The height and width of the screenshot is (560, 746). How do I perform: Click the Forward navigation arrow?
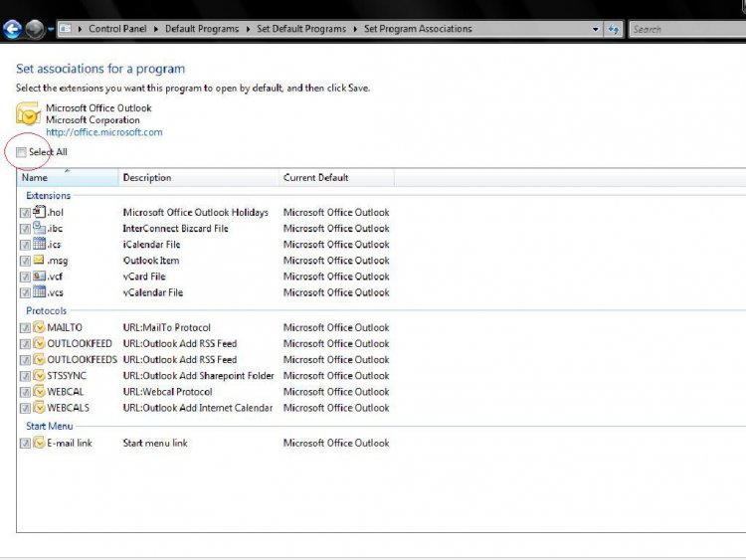pos(35,29)
